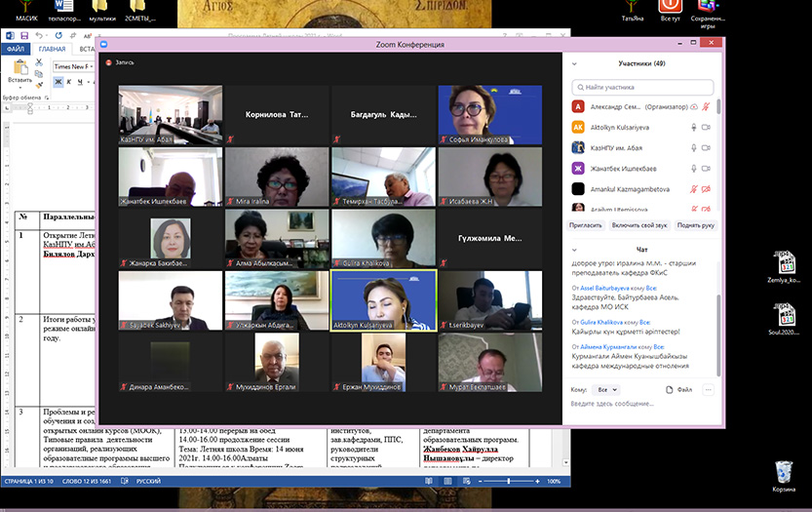Click the Поднять руку button
The height and width of the screenshot is (512, 812).
pyautogui.click(x=696, y=225)
